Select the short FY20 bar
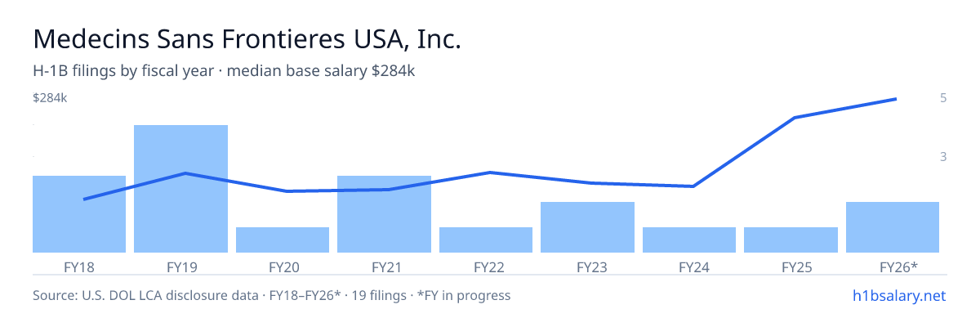The height and width of the screenshot is (327, 980). click(x=283, y=240)
